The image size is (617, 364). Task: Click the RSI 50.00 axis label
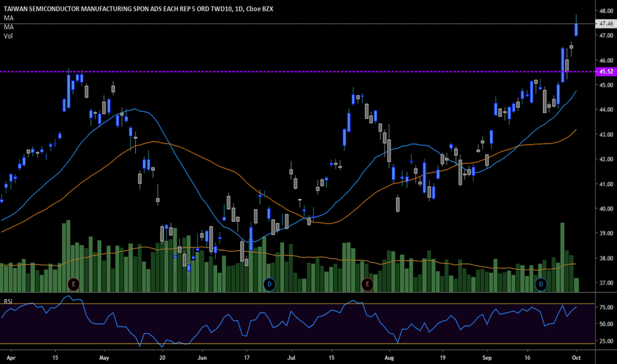click(x=606, y=324)
